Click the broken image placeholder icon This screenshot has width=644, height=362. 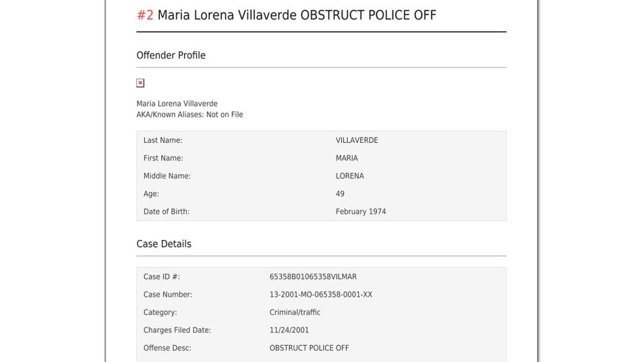[140, 83]
